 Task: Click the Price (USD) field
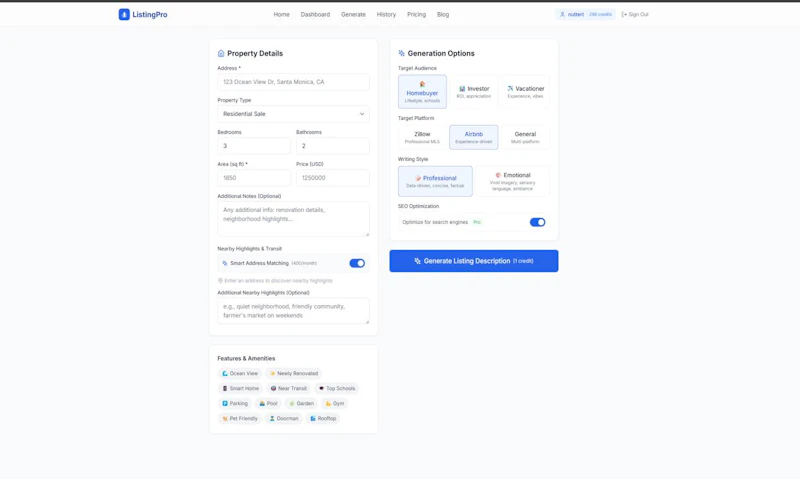pos(333,178)
